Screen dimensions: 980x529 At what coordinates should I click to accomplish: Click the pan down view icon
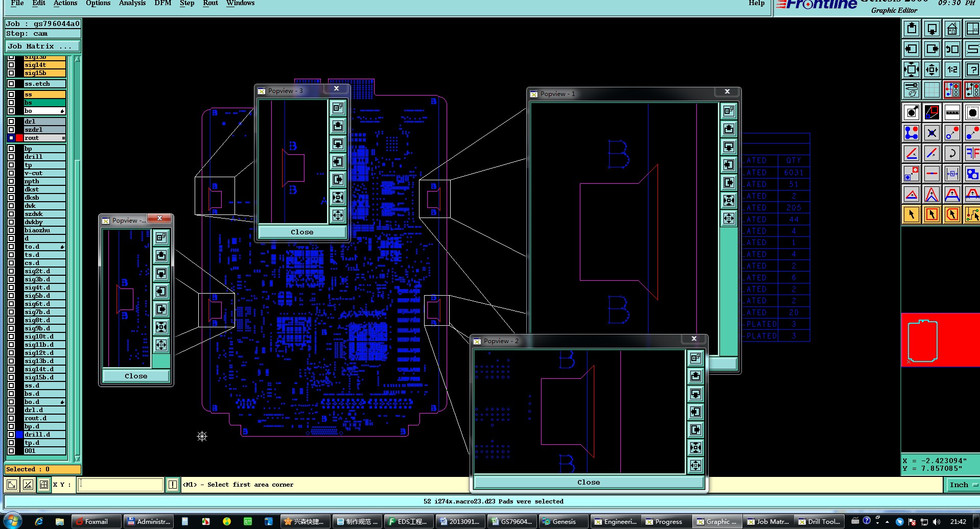(x=932, y=29)
